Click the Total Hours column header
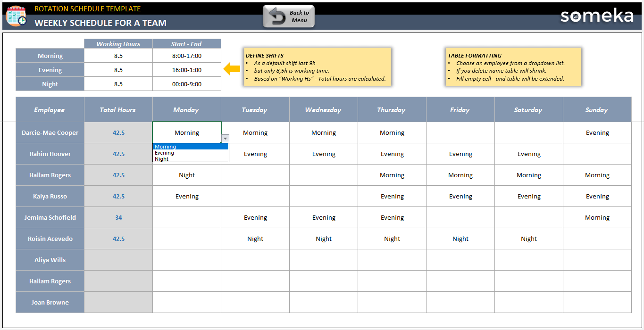 [x=118, y=109]
